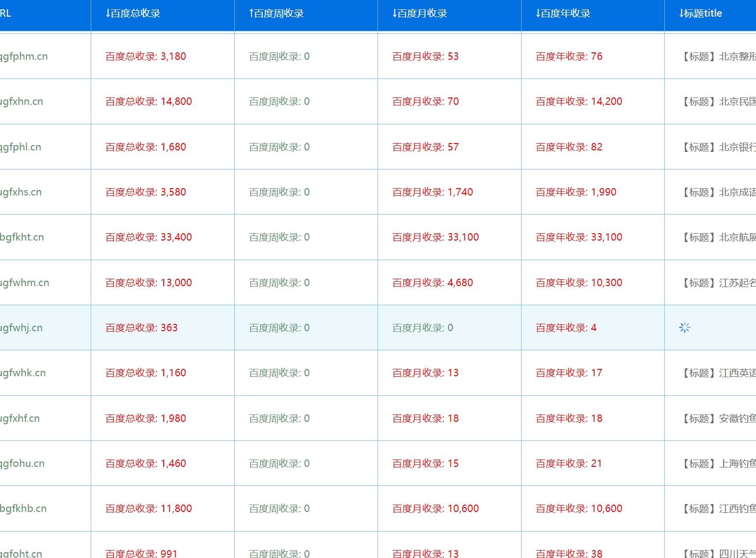The image size is (756, 558).
Task: Click 百度周收录: 0 in bgfkht.cn row
Action: click(x=279, y=237)
